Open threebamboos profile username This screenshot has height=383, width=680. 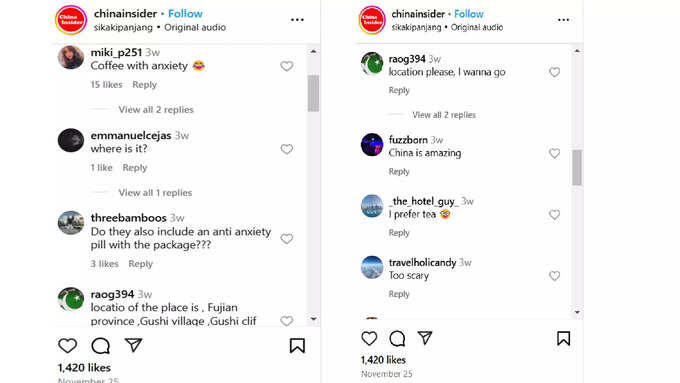[128, 218]
